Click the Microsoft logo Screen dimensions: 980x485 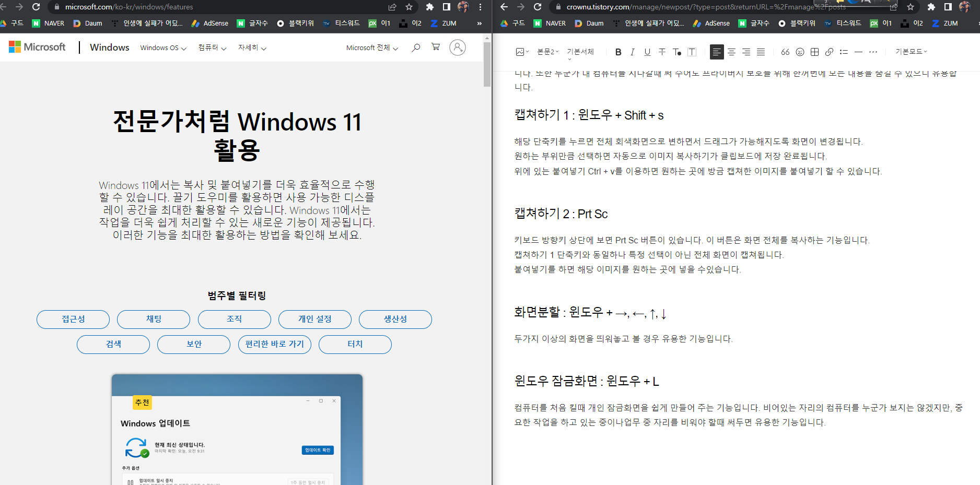(37, 47)
